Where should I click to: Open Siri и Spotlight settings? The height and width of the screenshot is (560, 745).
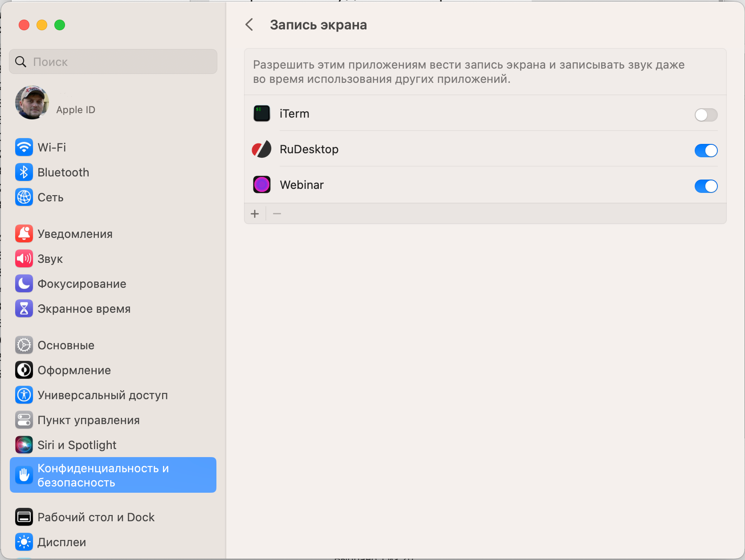[113, 445]
